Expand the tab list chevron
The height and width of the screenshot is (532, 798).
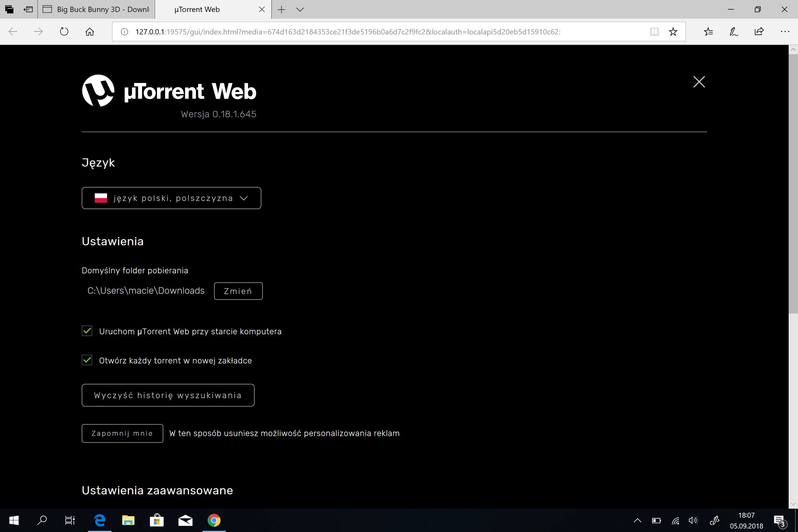click(300, 10)
